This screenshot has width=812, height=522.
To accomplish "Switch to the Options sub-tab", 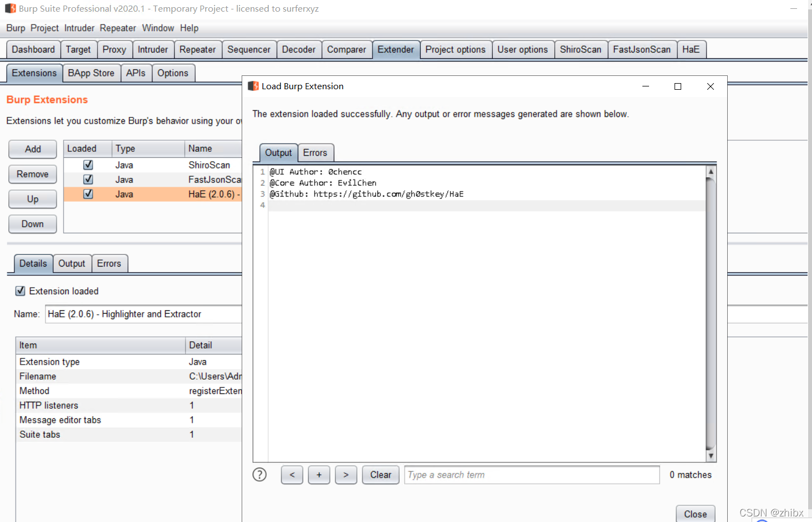I will pyautogui.click(x=173, y=73).
